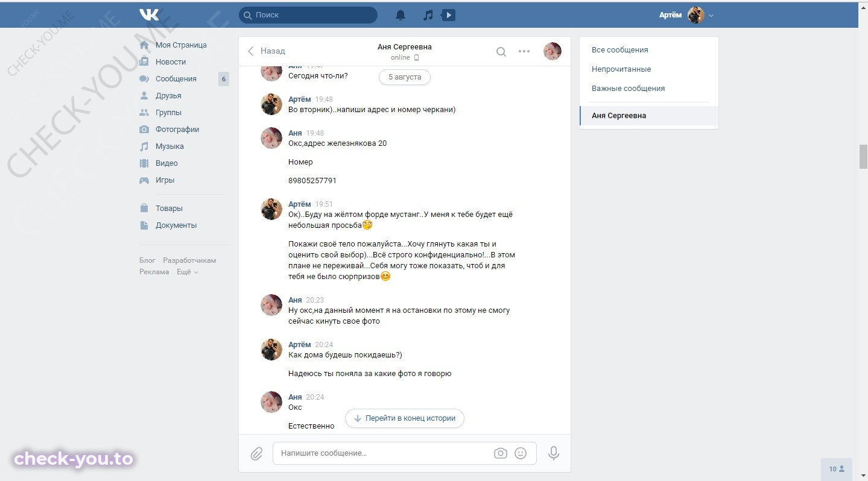Viewport: 868px width, 481px height.
Task: Open Моя Страница in sidebar
Action: [x=181, y=45]
